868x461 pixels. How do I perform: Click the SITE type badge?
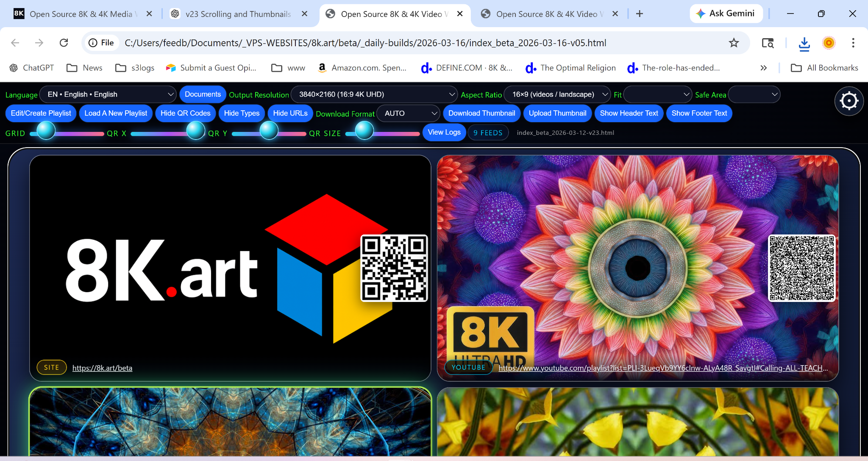(52, 367)
